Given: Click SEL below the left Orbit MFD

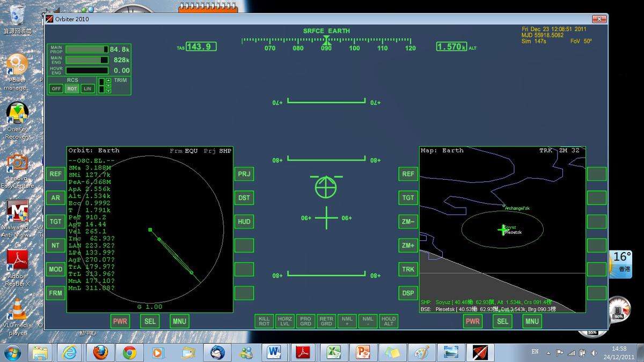Looking at the screenshot, I should tap(150, 321).
